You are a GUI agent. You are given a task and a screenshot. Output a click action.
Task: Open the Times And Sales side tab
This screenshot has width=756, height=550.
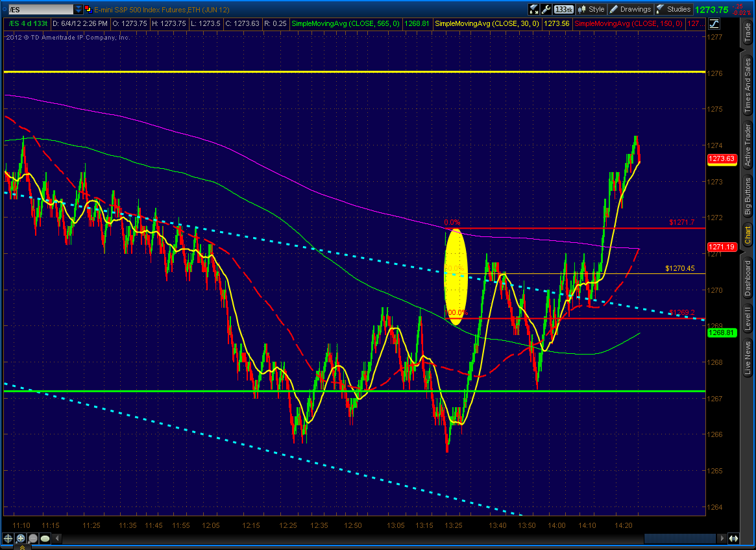tap(748, 84)
